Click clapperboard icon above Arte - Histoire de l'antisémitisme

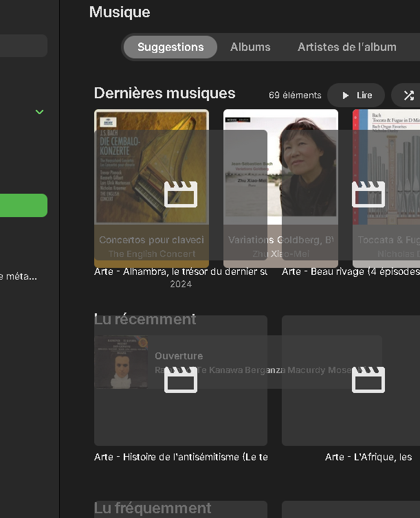click(x=181, y=380)
